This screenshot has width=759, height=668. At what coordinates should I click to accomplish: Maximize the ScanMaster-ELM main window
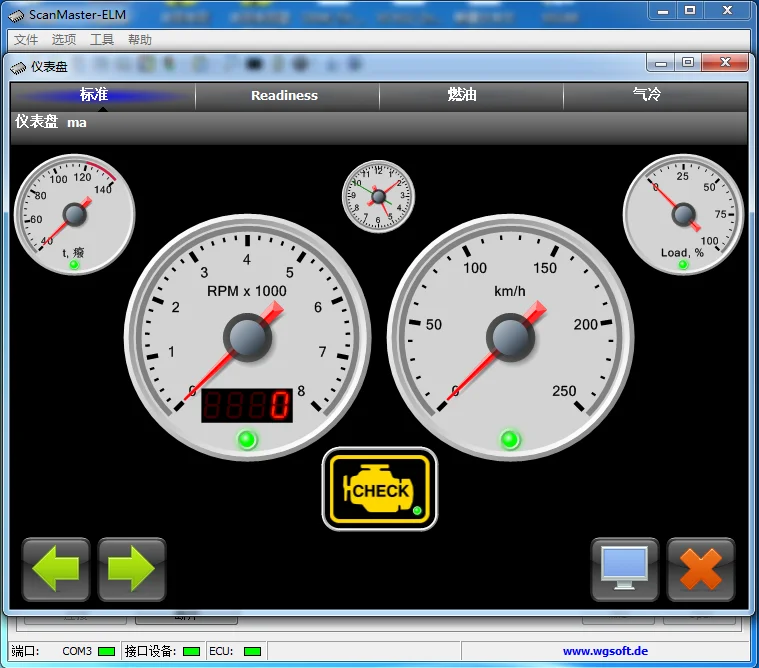690,11
